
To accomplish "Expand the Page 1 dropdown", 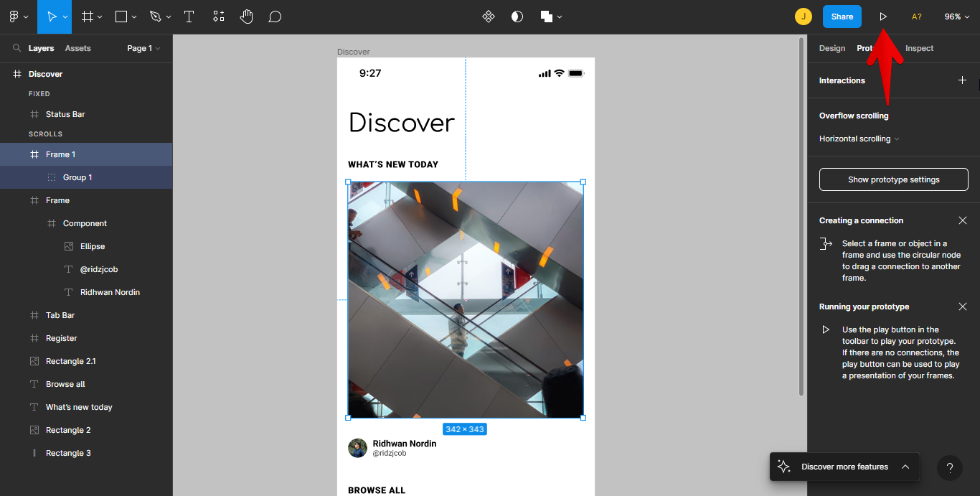I will [143, 48].
